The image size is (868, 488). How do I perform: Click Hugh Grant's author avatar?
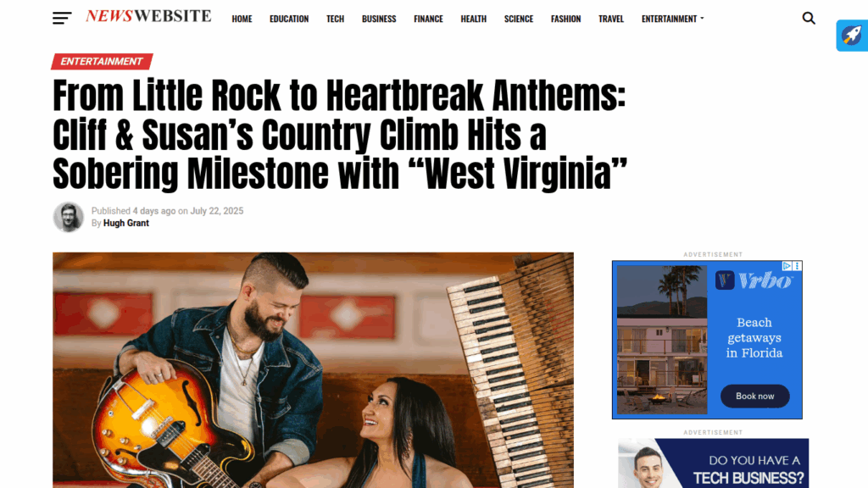point(69,217)
